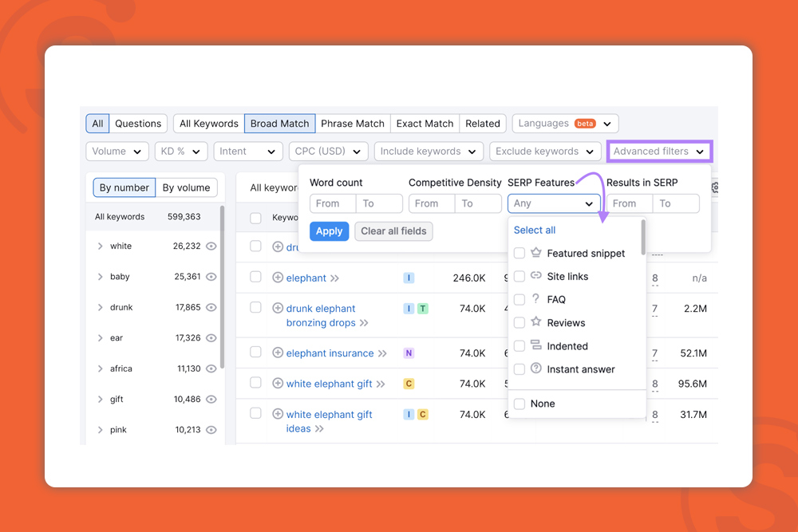The width and height of the screenshot is (798, 532).
Task: Click Clear all fields button
Action: point(394,231)
